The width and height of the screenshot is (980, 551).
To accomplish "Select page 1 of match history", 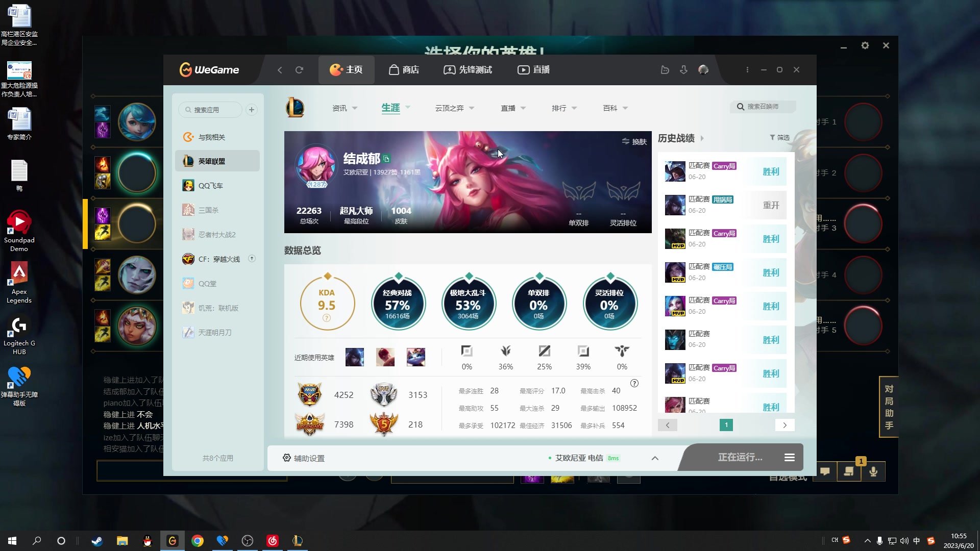I will (726, 425).
